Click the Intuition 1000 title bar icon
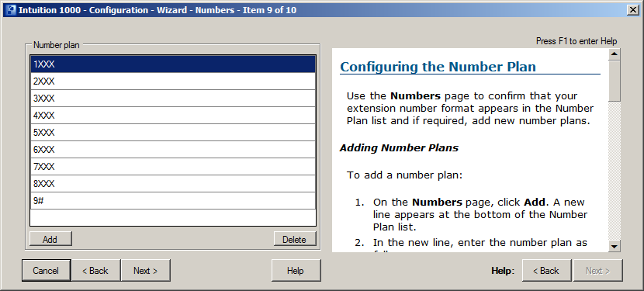Screen dimensions: 644x291 (x=11, y=10)
